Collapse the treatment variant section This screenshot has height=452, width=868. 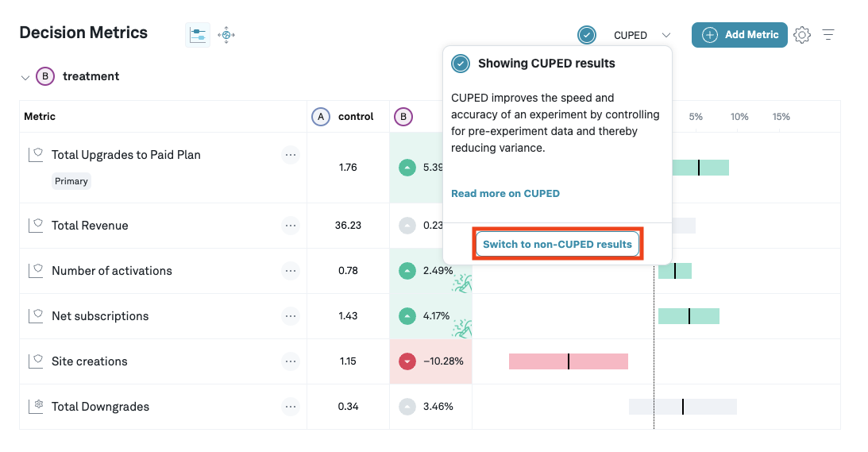(x=25, y=77)
